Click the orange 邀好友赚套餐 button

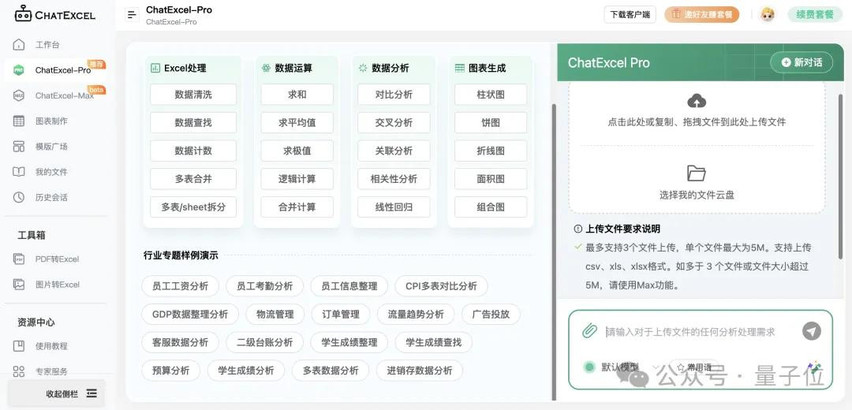(701, 15)
